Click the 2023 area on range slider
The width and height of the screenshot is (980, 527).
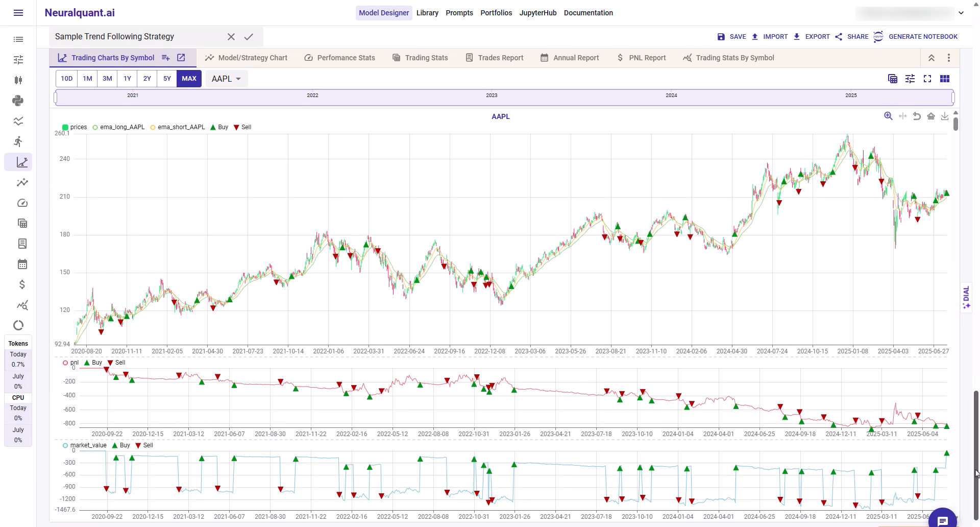(492, 97)
